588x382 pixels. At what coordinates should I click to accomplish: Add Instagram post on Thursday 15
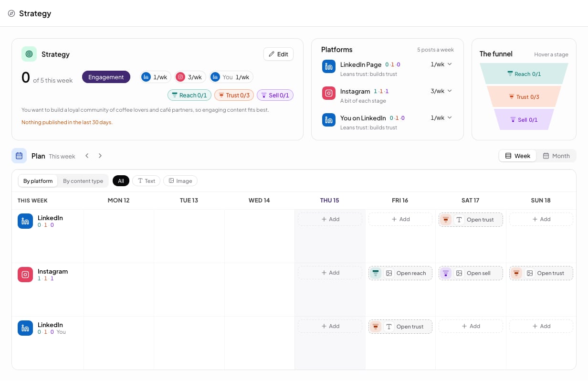330,273
